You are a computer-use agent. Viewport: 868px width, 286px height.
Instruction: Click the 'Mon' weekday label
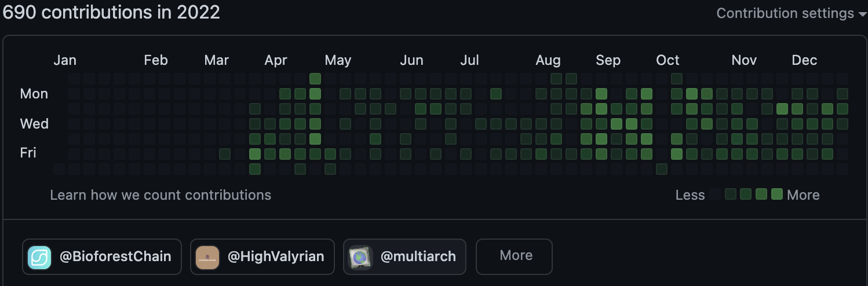point(34,94)
